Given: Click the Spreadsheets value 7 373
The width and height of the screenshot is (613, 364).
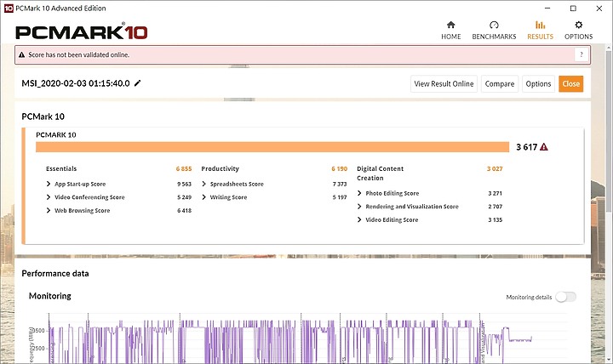Looking at the screenshot, I should tap(340, 184).
